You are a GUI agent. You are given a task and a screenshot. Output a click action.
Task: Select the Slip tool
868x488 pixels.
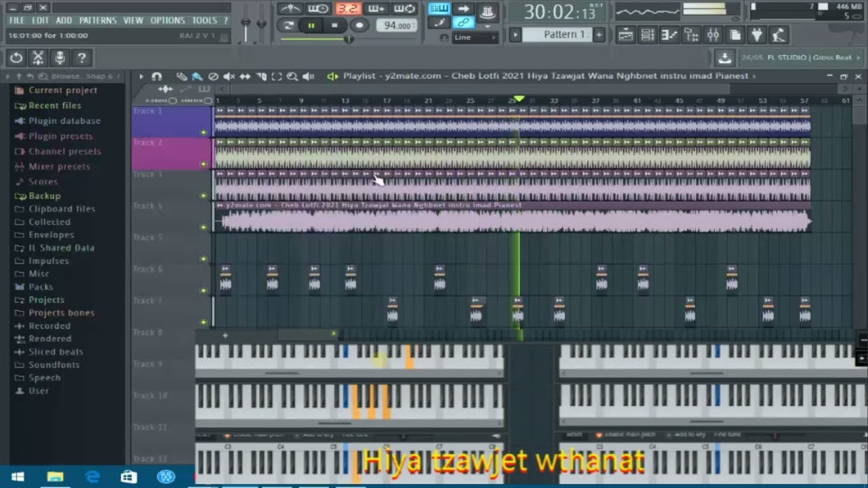point(245,77)
